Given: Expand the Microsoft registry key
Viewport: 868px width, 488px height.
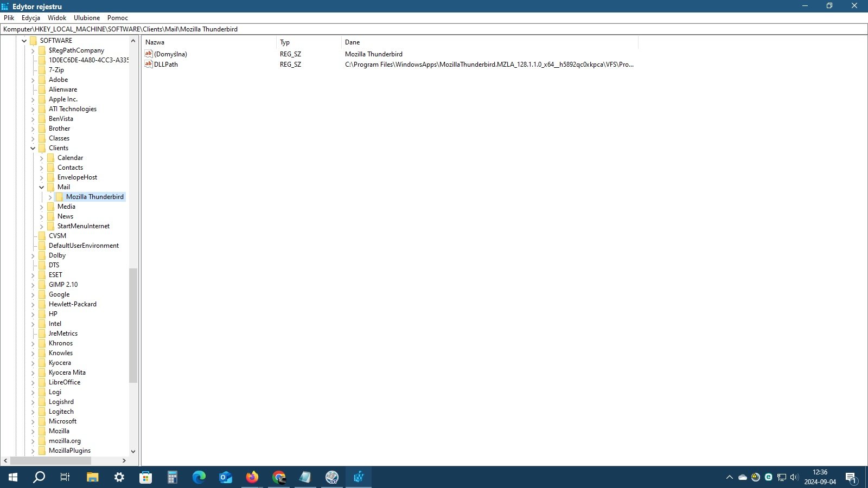Looking at the screenshot, I should [33, 421].
